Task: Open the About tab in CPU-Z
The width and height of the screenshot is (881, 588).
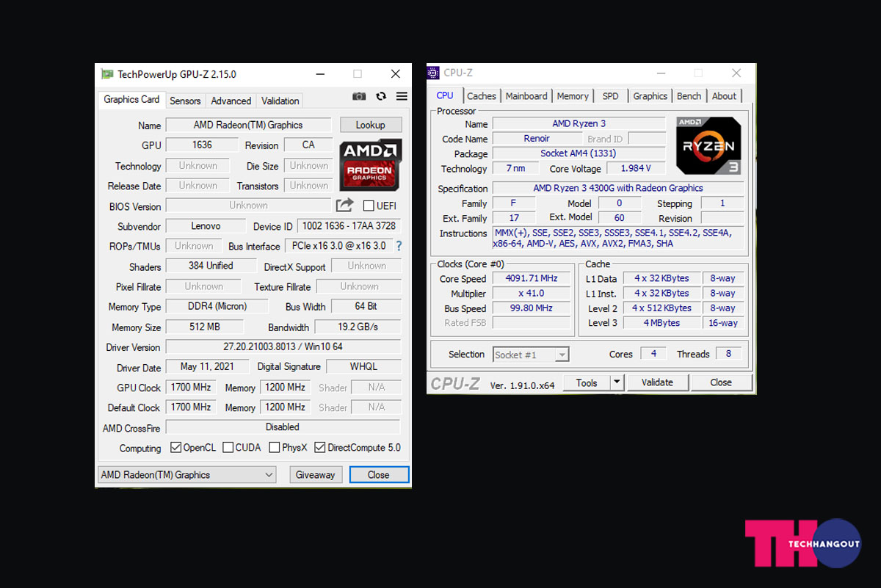Action: (724, 96)
